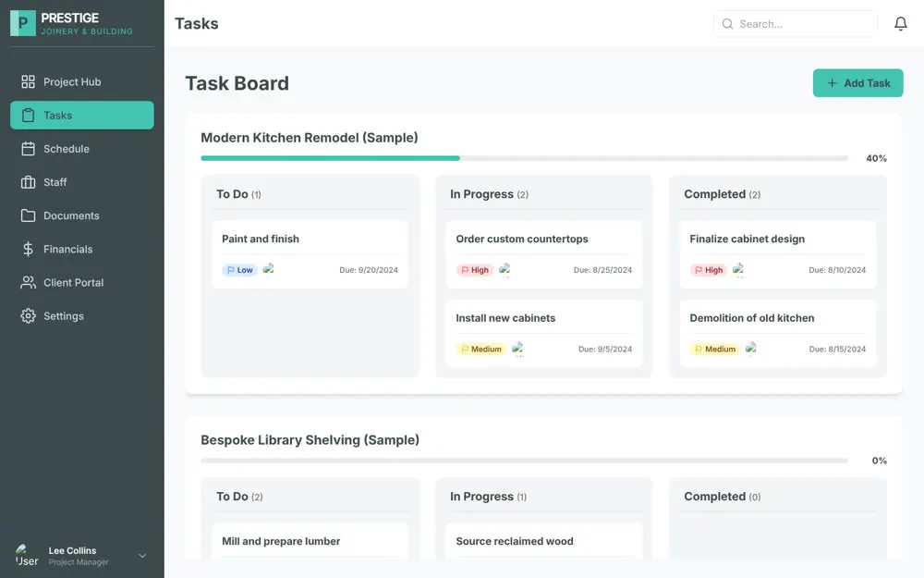Click High priority badge on Finalize cabinet design

pos(709,270)
